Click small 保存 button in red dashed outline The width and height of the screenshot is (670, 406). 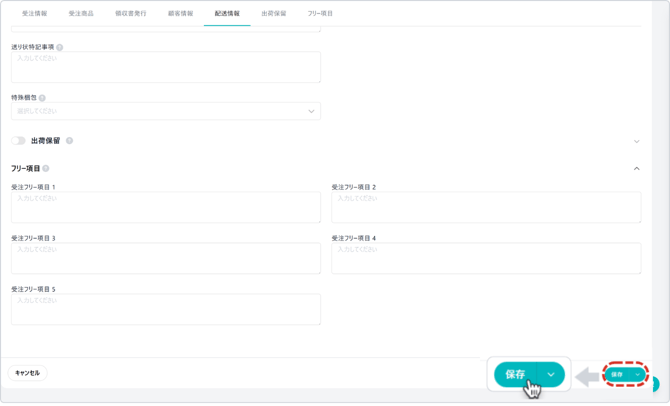(617, 375)
